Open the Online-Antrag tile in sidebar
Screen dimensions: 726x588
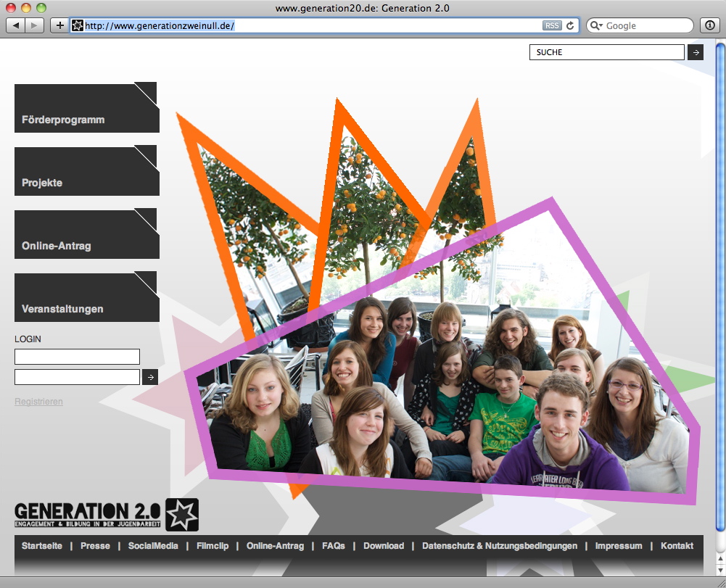86,235
